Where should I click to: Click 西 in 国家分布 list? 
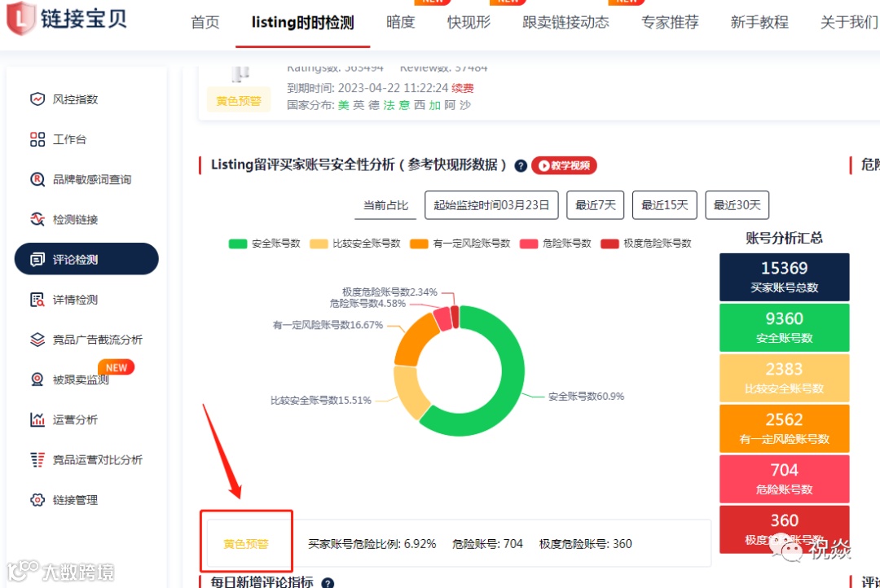click(x=420, y=106)
